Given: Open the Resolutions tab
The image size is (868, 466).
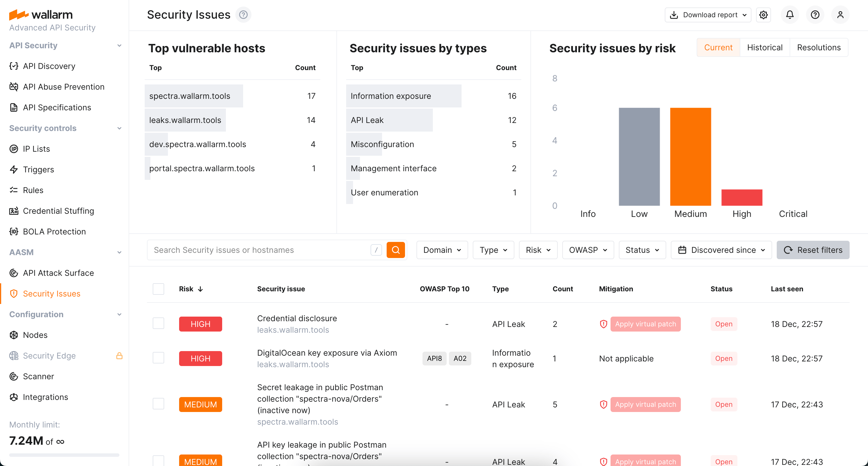Looking at the screenshot, I should (x=819, y=47).
